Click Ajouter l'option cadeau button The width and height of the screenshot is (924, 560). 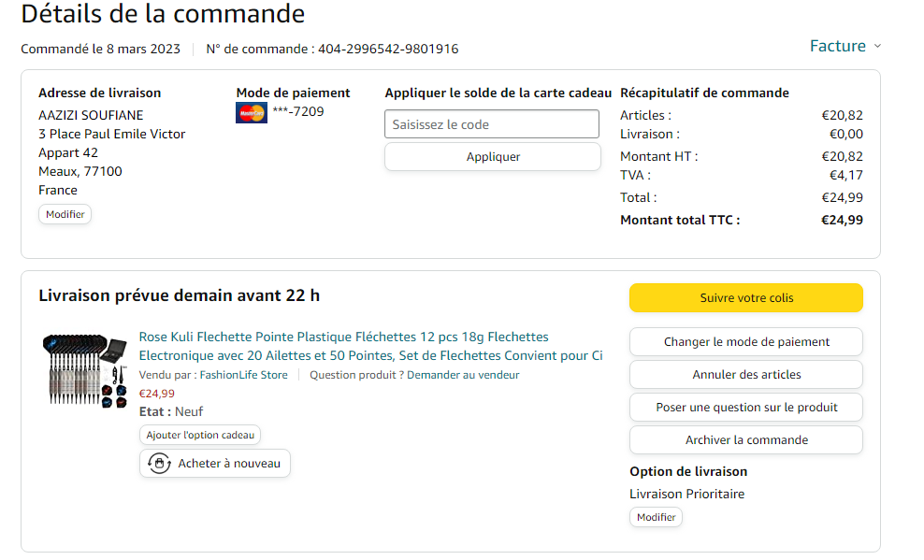pos(200,435)
